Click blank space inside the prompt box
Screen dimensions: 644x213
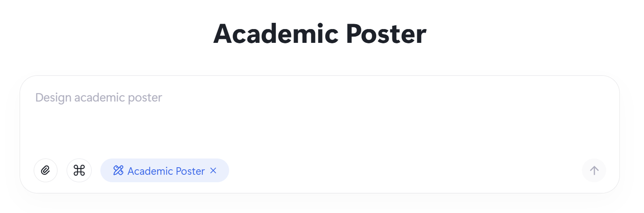358,129
